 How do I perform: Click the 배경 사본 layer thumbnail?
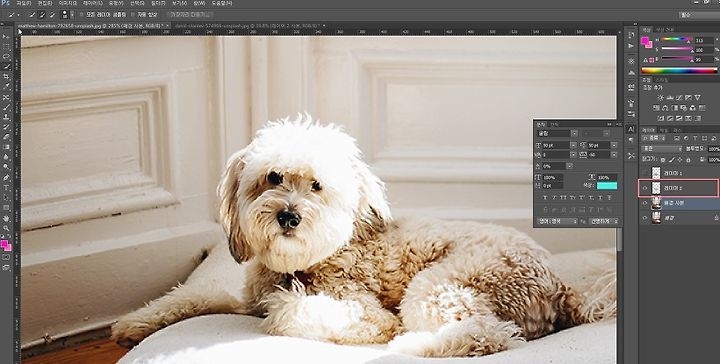tap(656, 203)
